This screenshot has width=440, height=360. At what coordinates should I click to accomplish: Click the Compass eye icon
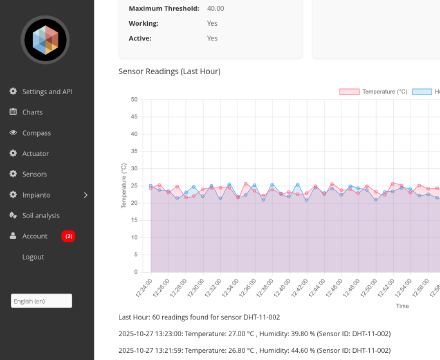click(x=13, y=133)
